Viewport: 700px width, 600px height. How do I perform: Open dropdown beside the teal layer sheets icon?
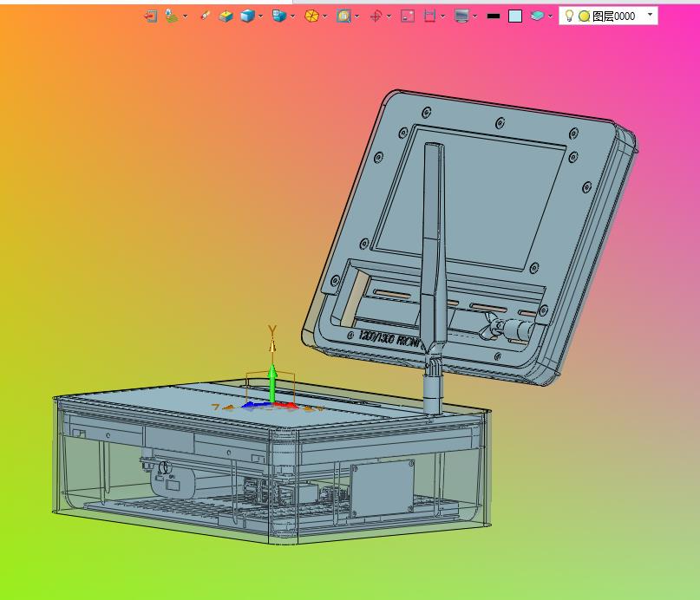coord(551,16)
